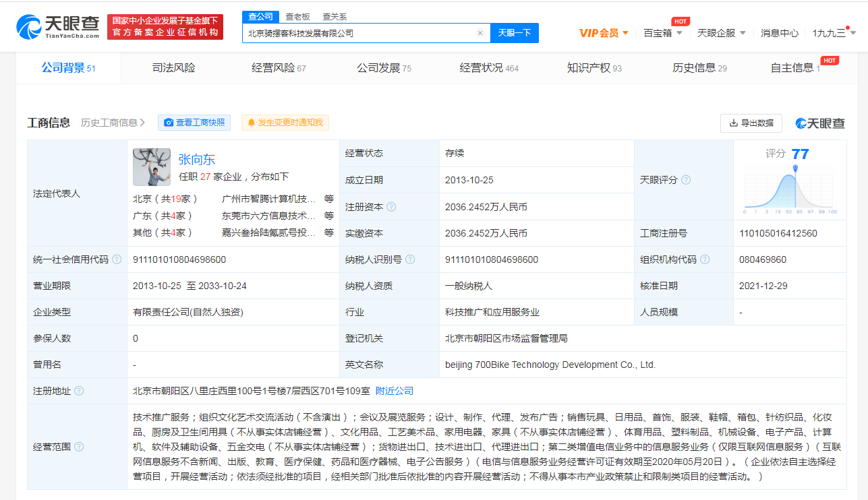Click credit code 911101010804698600 under 统一社会信用代码
Viewport: 868px width, 500px height.
point(179,259)
